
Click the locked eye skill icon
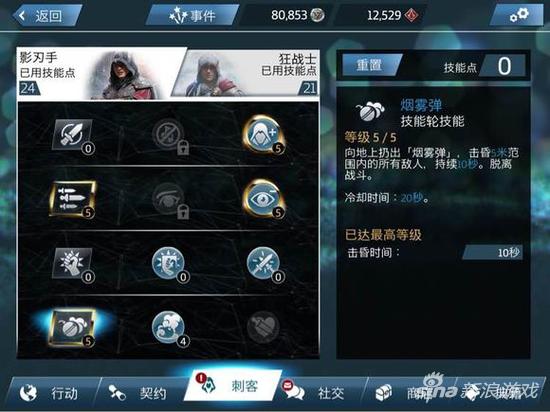(169, 200)
